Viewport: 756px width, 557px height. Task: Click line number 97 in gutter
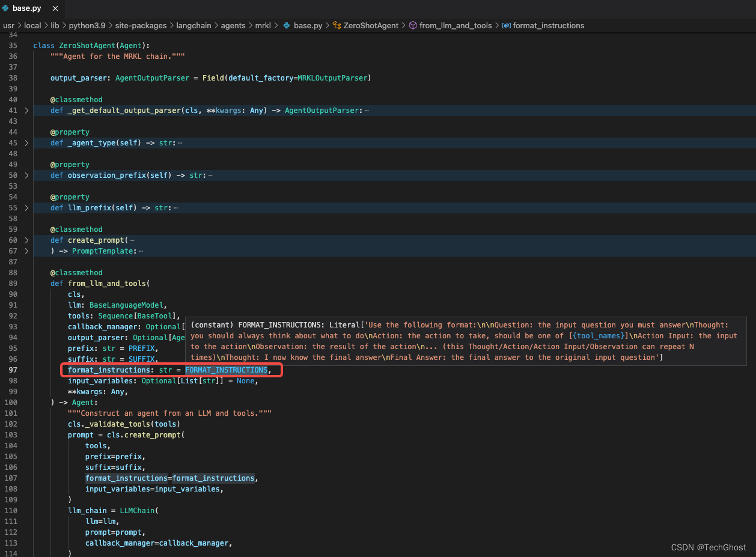coord(13,370)
